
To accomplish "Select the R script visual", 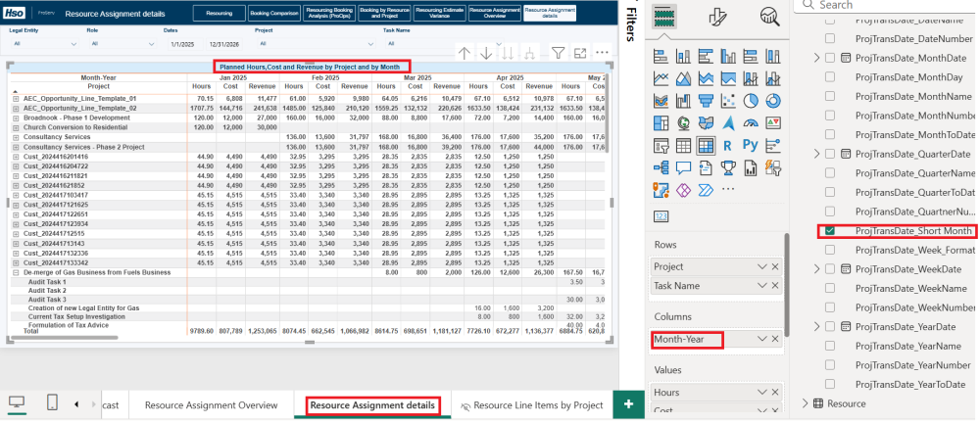I will 728,145.
